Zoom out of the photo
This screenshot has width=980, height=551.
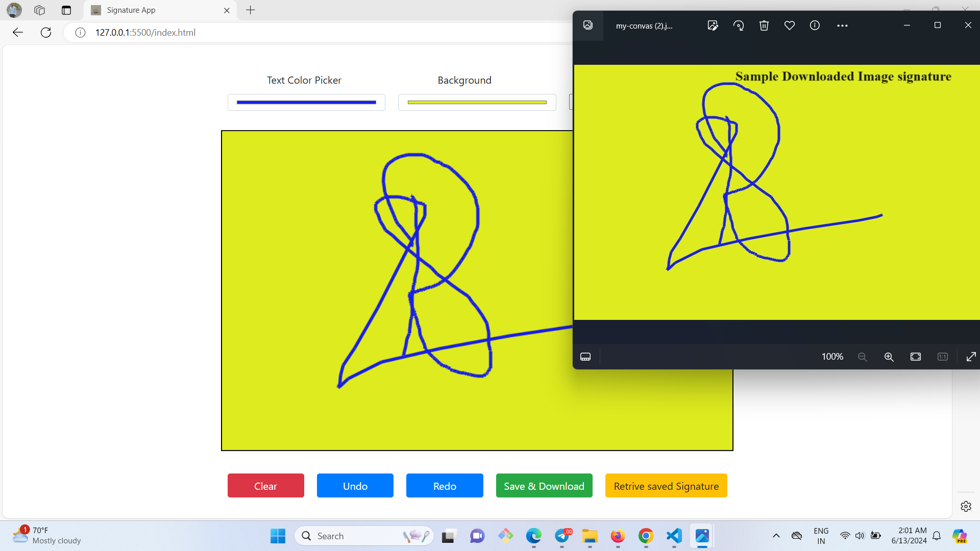click(863, 357)
